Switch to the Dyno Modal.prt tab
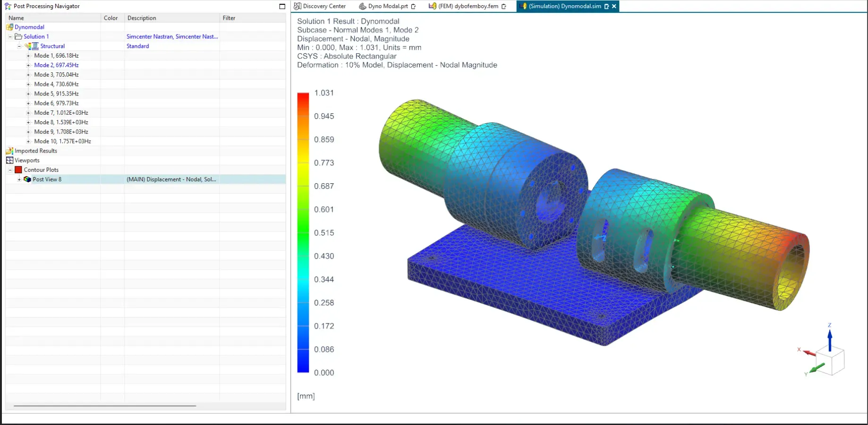This screenshot has height=425, width=868. (x=388, y=6)
